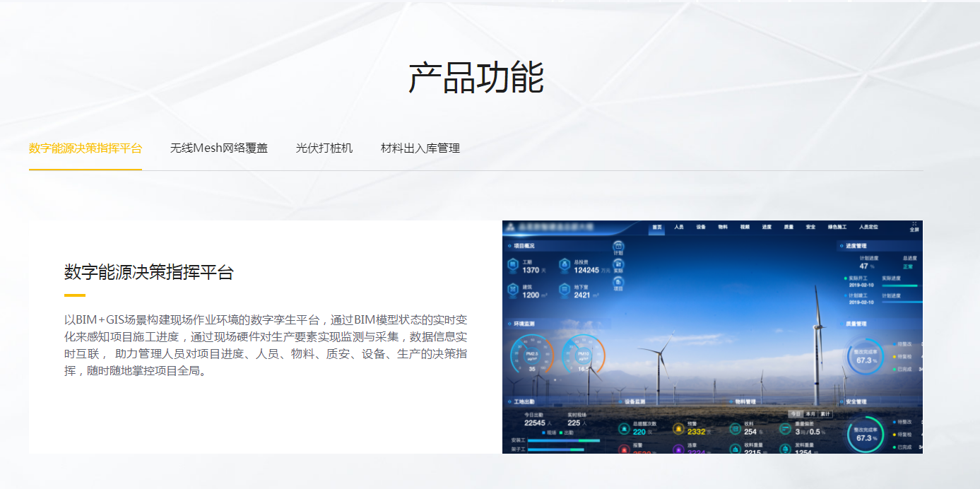Click the 建筑 hexagon icon

[513, 290]
